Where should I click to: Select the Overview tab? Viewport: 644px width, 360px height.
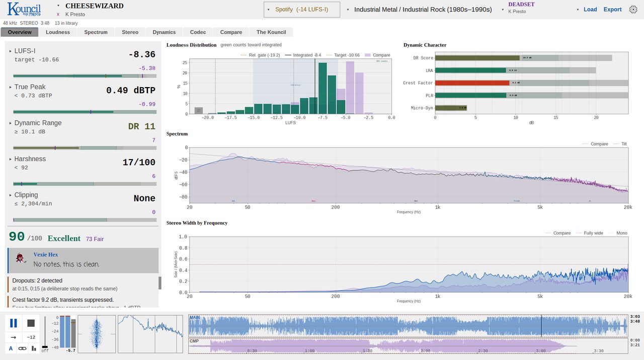pos(20,32)
